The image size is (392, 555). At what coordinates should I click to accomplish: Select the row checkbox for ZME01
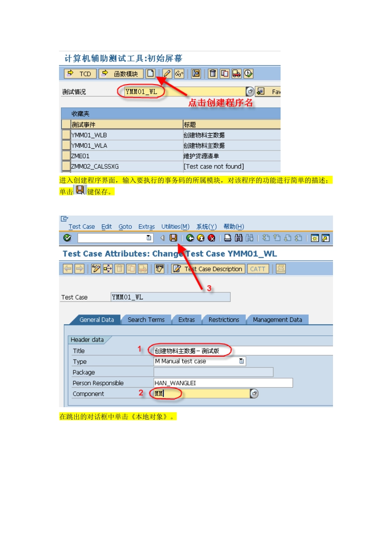tap(66, 156)
